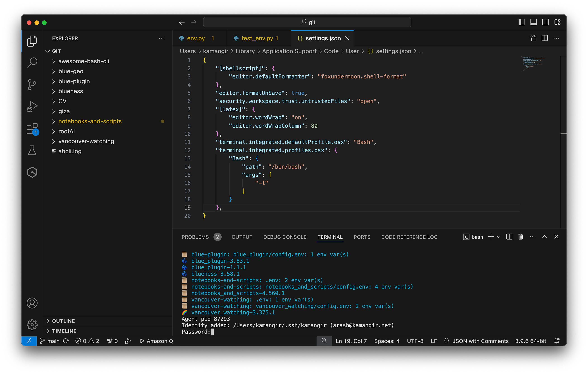This screenshot has width=588, height=374.
Task: Click the ports forwarded status item
Action: click(112, 341)
